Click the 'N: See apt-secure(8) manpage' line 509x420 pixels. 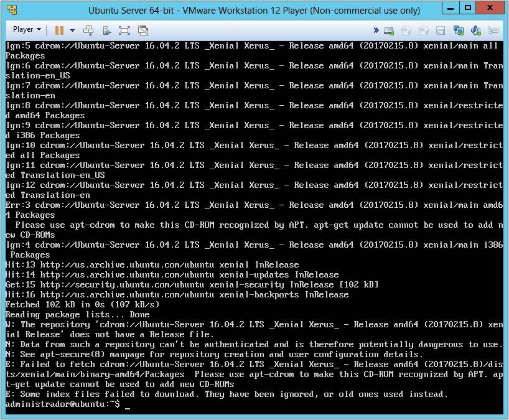[x=214, y=355]
